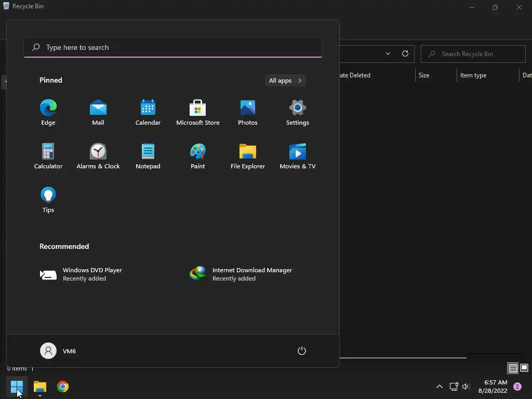Open Edge from pinned apps
The height and width of the screenshot is (399, 532).
tap(48, 113)
